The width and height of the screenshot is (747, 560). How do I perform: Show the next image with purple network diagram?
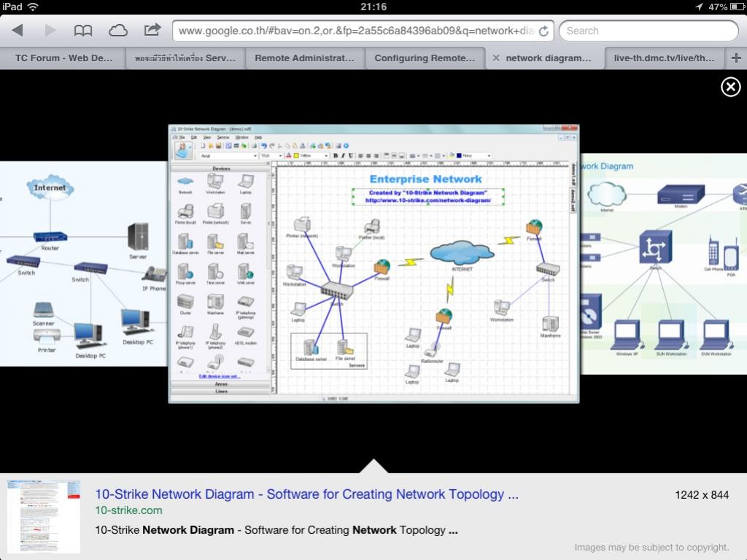[x=664, y=264]
